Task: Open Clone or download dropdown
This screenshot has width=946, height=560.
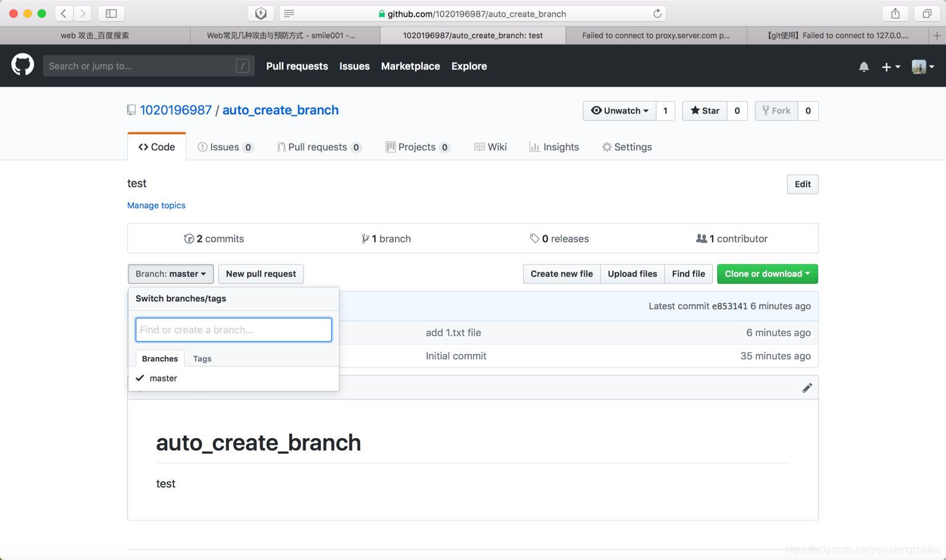Action: pos(767,274)
